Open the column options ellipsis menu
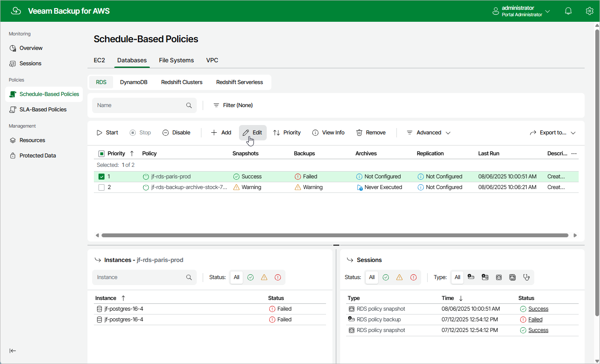600x364 pixels. click(574, 154)
